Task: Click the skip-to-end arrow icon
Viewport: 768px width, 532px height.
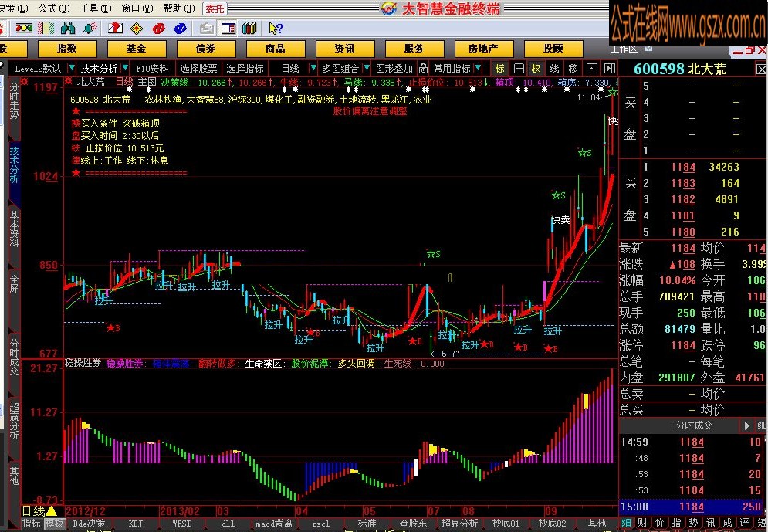Action: click(610, 68)
